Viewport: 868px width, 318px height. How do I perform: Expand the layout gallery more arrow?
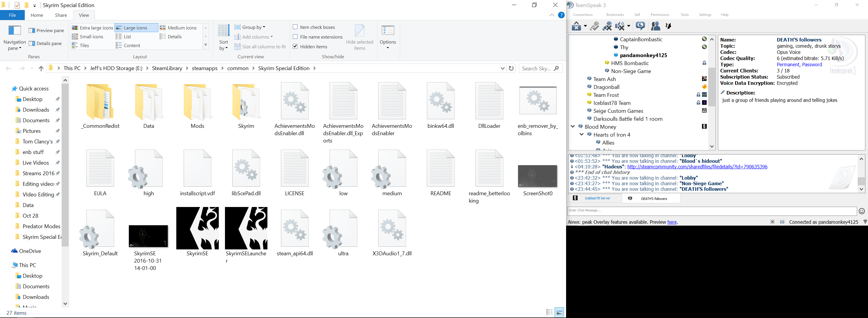(x=206, y=45)
